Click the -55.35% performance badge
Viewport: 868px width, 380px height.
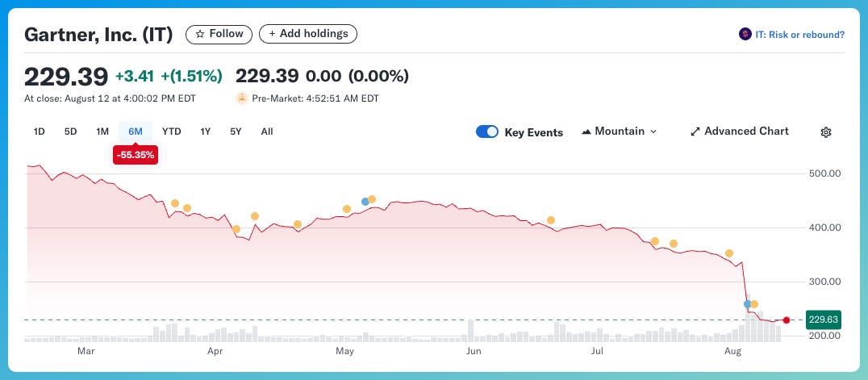136,155
